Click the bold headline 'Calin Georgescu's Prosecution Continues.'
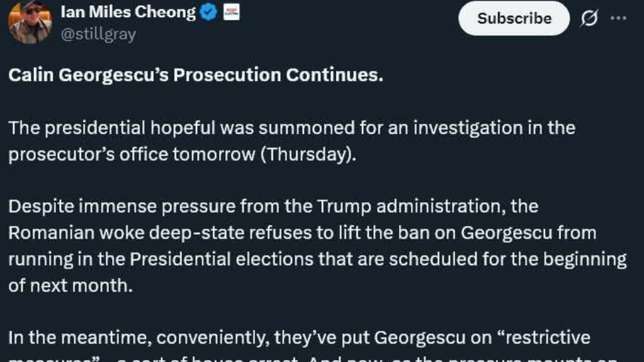 tap(196, 75)
